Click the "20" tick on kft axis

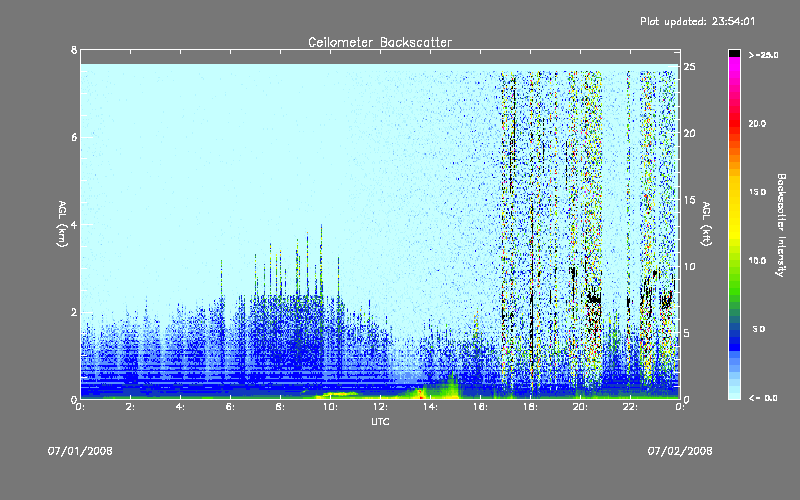689,133
